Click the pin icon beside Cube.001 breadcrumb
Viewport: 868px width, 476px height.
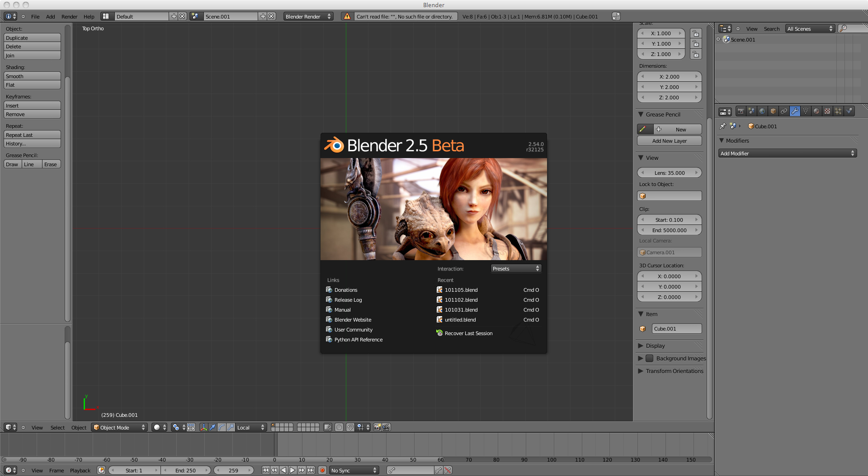pos(722,126)
